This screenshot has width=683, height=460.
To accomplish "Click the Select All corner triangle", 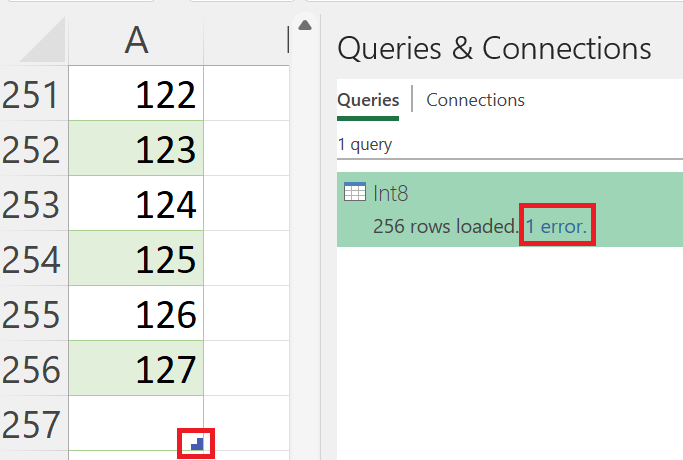I will [x=44, y=41].
